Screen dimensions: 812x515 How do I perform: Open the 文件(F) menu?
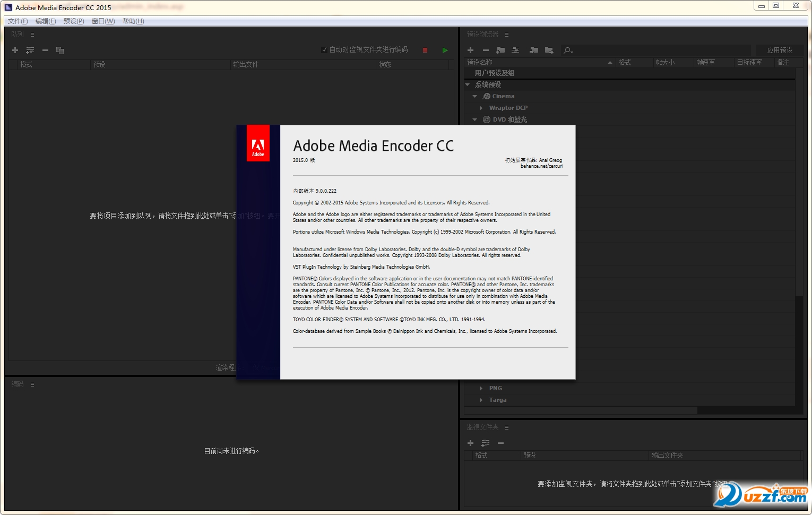click(18, 21)
